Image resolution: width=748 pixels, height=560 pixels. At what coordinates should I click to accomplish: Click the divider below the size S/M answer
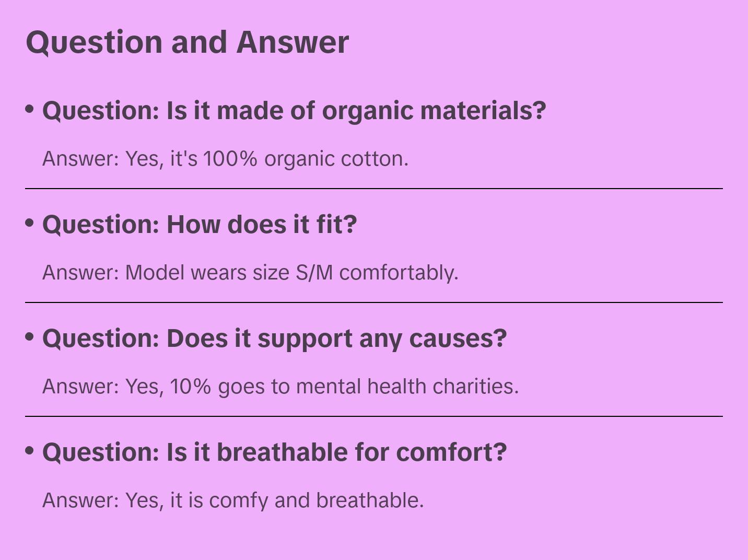point(374,302)
